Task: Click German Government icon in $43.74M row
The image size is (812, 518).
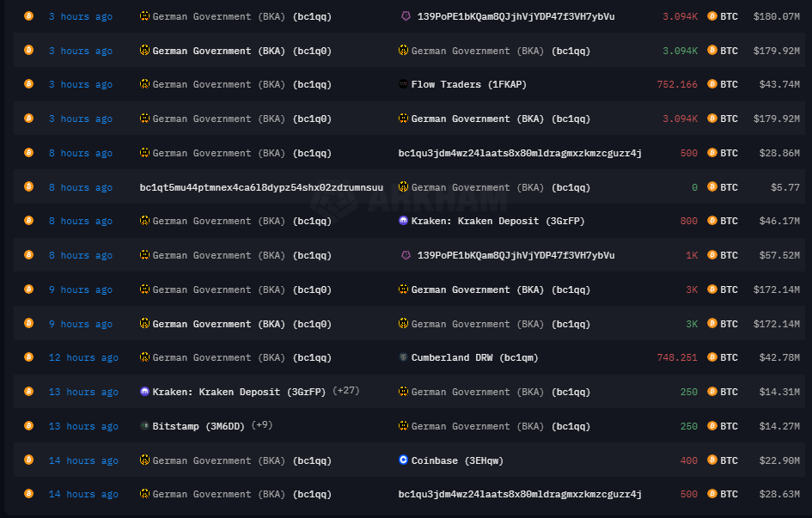Action: pos(144,84)
